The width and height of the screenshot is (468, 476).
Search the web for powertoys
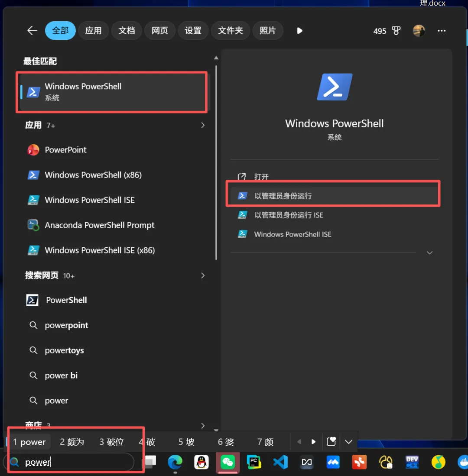click(115, 350)
